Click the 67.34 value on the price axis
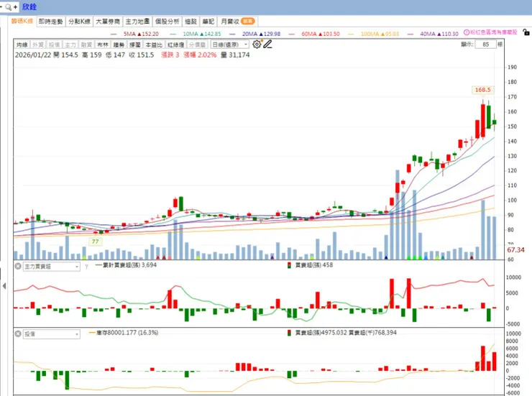The height and width of the screenshot is (396, 532). click(515, 250)
